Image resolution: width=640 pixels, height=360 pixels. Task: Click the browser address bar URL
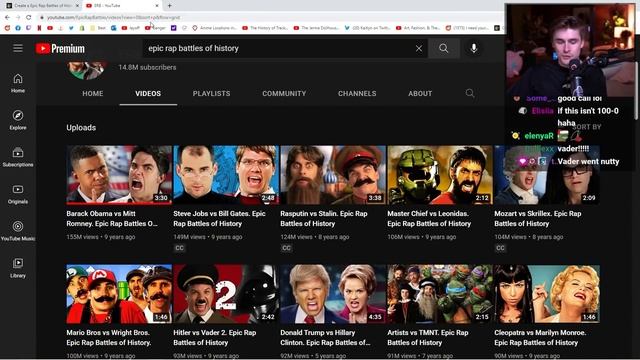pos(113,18)
